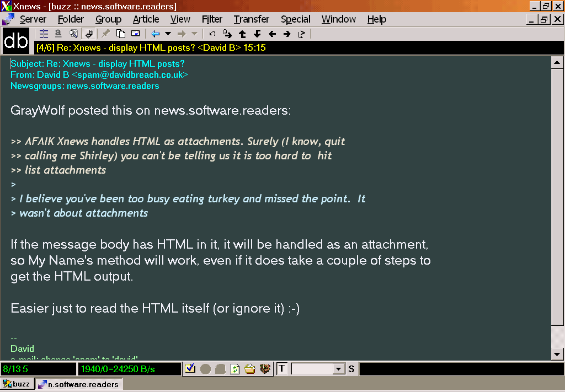Open the View menu

click(x=180, y=19)
